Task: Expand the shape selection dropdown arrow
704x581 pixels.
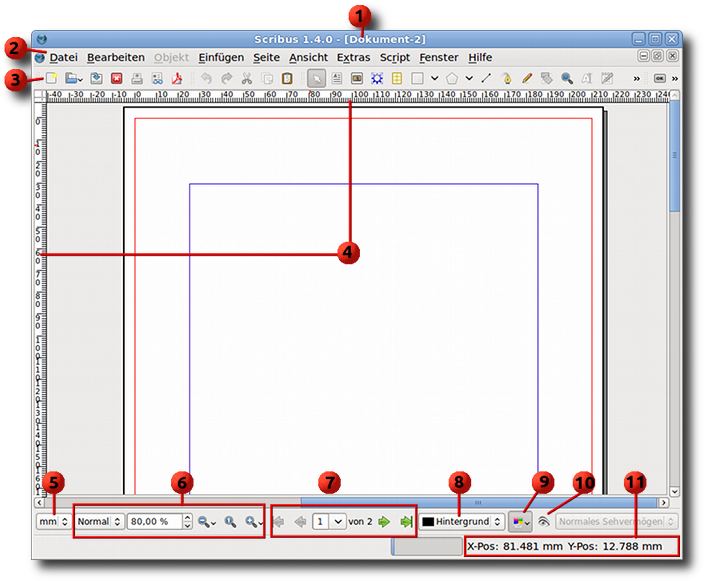Action: pyautogui.click(x=435, y=79)
